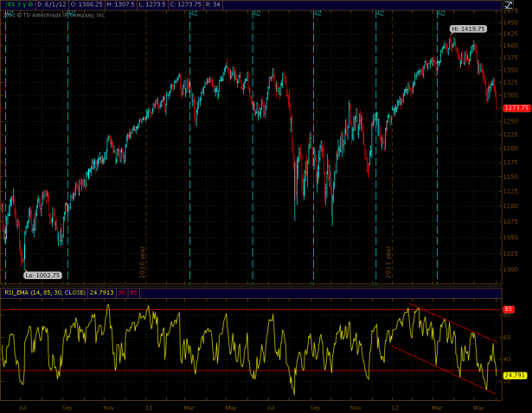Click the 1450 level on price axis

510,18
